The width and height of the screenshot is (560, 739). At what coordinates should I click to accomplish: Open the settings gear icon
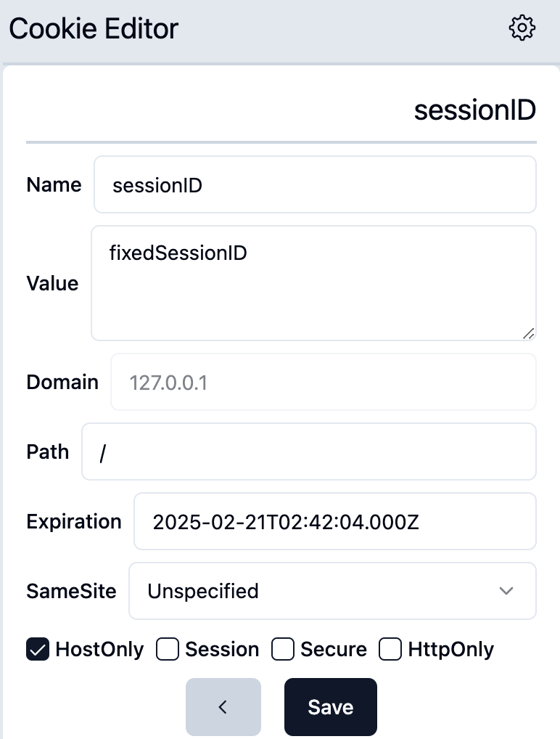(x=522, y=28)
